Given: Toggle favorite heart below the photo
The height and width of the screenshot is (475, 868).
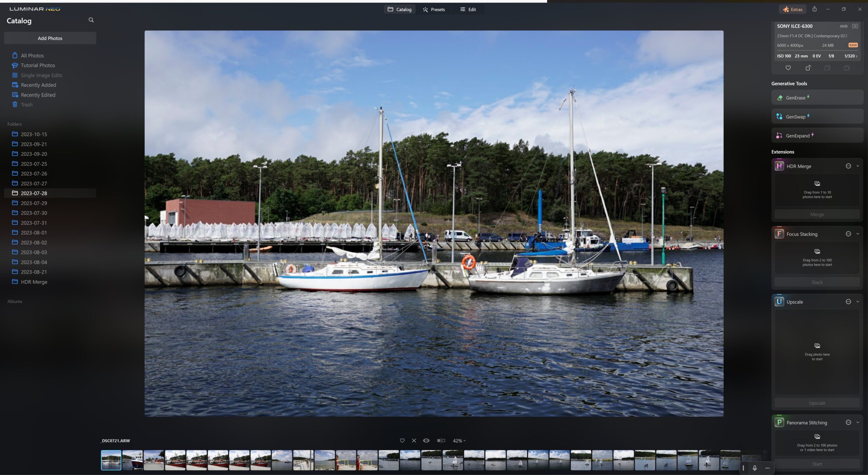Looking at the screenshot, I should coord(402,441).
